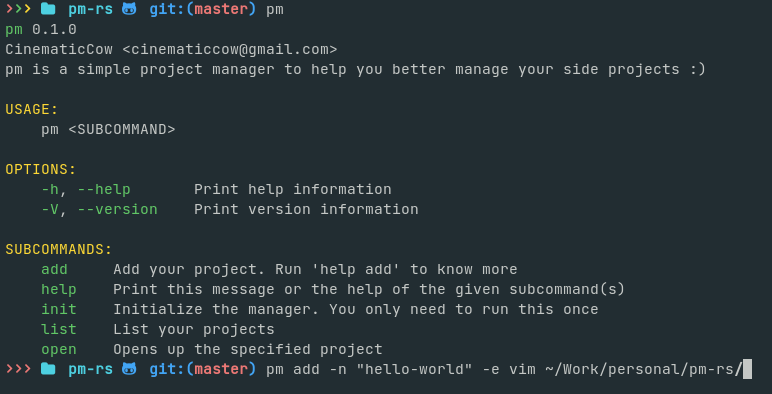Image resolution: width=772 pixels, height=394 pixels.
Task: Click the 'init' subcommand entry
Action: tap(59, 309)
